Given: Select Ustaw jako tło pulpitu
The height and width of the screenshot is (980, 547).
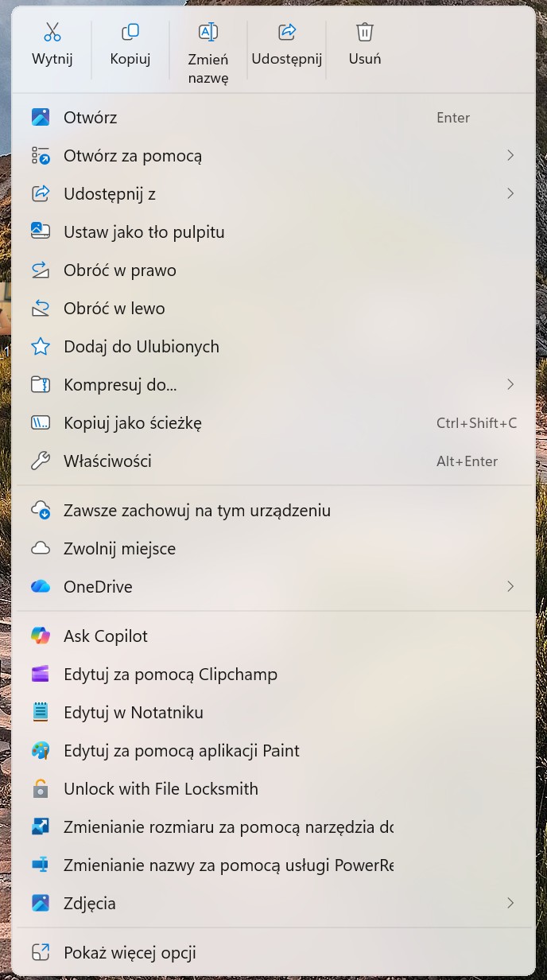Looking at the screenshot, I should tap(144, 232).
